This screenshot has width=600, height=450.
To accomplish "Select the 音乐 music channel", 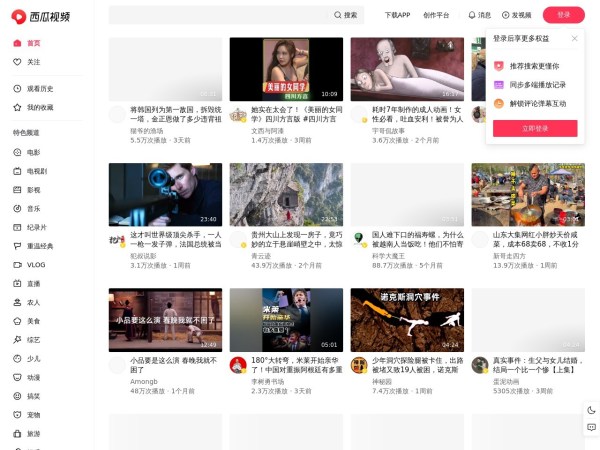I will [x=33, y=208].
